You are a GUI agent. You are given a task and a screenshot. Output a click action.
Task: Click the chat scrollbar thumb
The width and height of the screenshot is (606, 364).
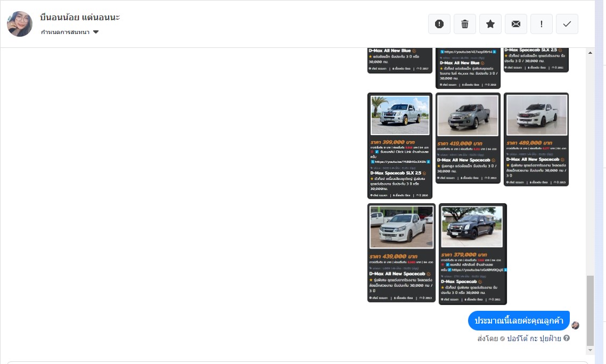point(590,310)
